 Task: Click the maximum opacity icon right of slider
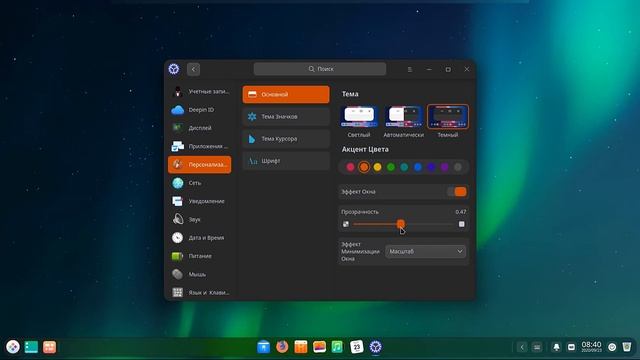click(x=462, y=224)
